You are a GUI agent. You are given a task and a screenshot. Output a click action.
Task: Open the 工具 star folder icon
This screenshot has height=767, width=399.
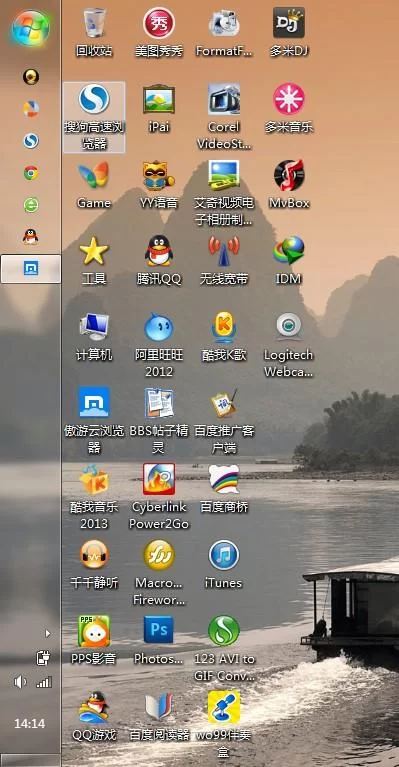point(94,261)
